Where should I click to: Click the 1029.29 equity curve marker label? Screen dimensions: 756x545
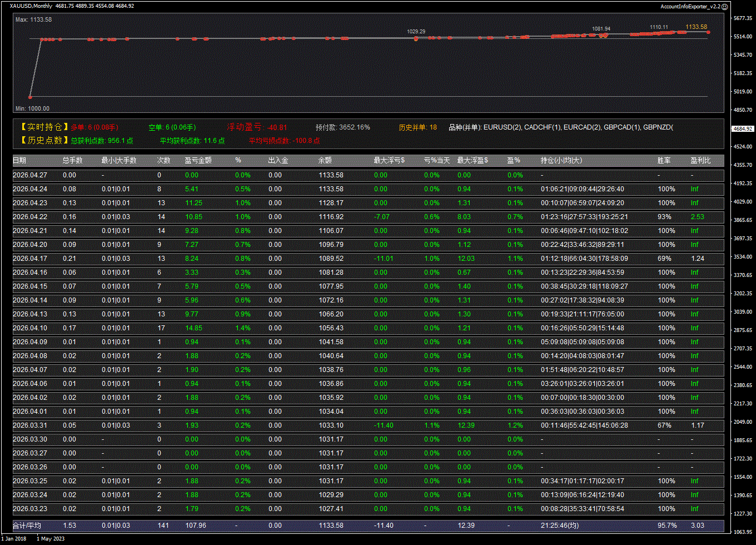pos(416,32)
